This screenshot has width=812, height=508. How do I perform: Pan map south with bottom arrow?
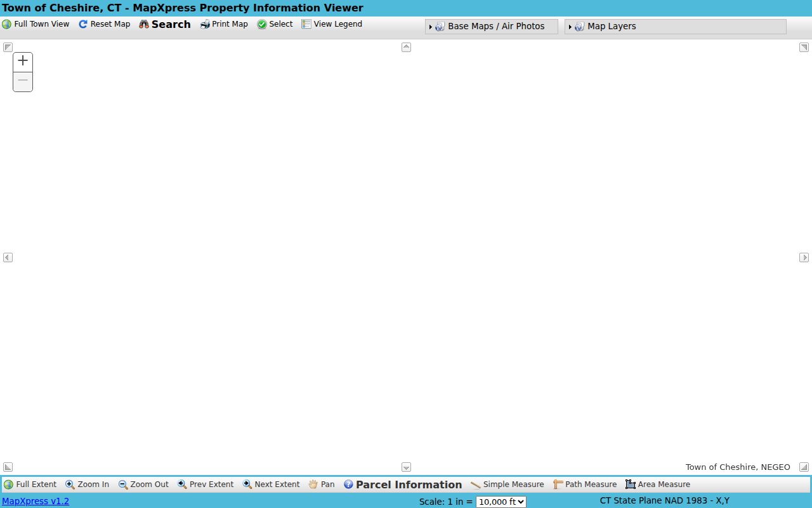click(x=406, y=467)
